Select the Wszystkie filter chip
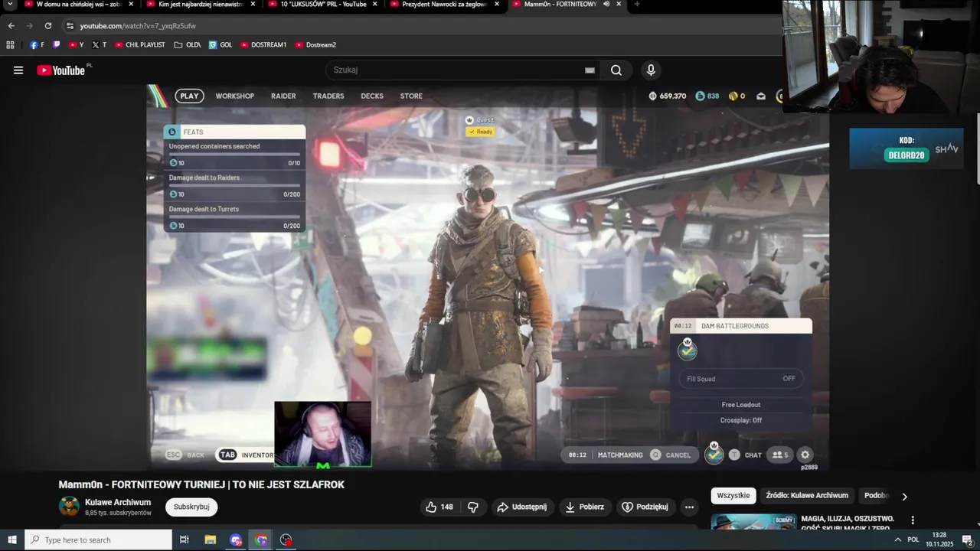Image resolution: width=980 pixels, height=551 pixels. 733,496
